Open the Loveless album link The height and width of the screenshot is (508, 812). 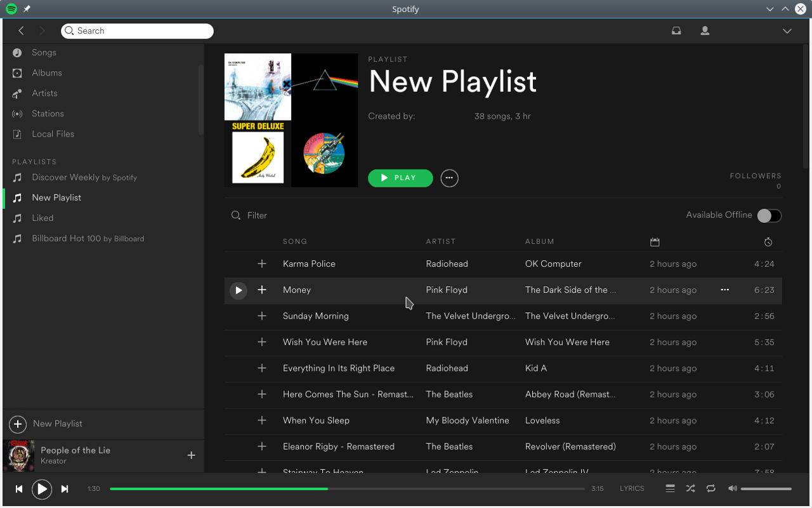[542, 420]
